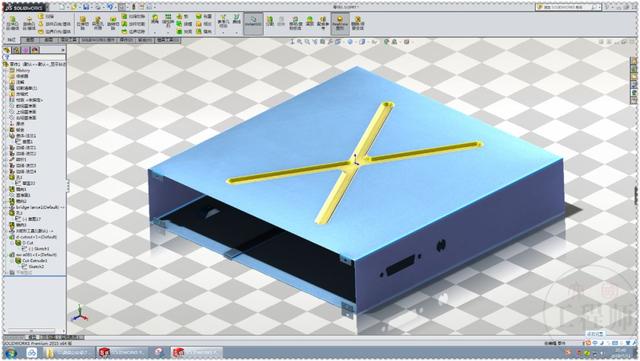Open the ConfigurationManager tab
Screen dimensions: 640x361
tap(26, 50)
